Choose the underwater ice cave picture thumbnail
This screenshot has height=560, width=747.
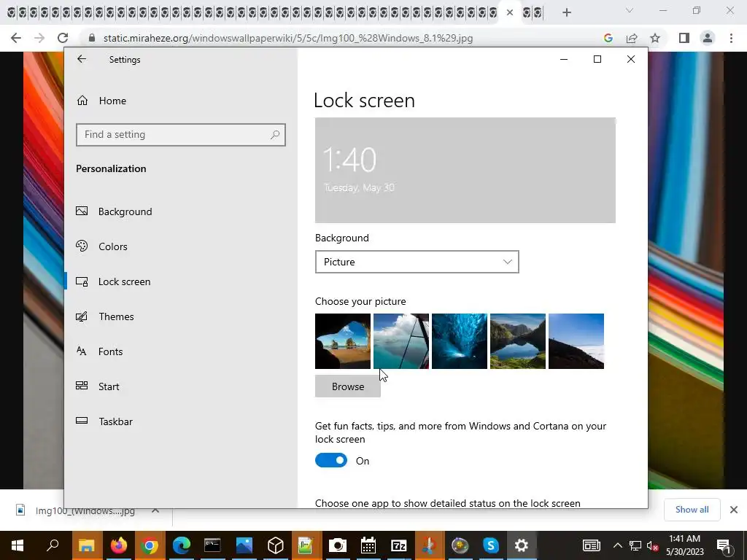[x=460, y=341]
